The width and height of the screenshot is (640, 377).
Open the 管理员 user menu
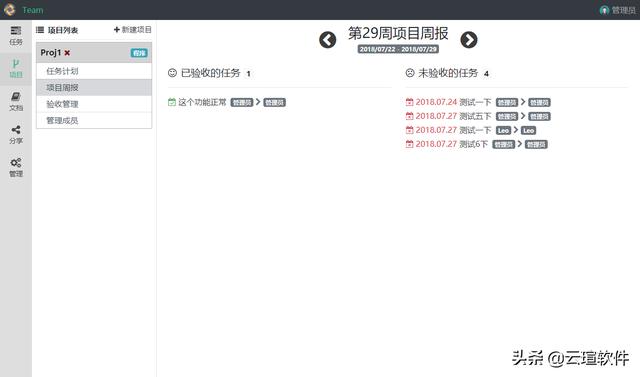(618, 10)
